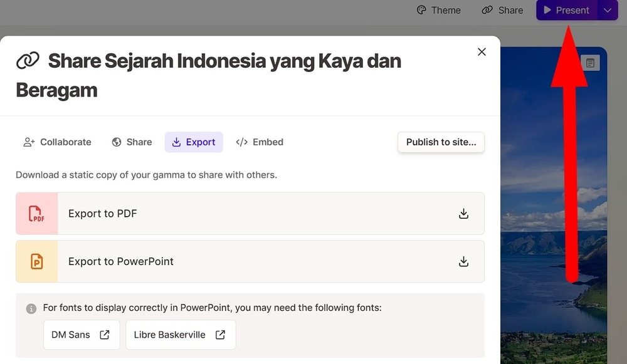Expand the Present dropdown arrow
627x364 pixels.
[607, 10]
